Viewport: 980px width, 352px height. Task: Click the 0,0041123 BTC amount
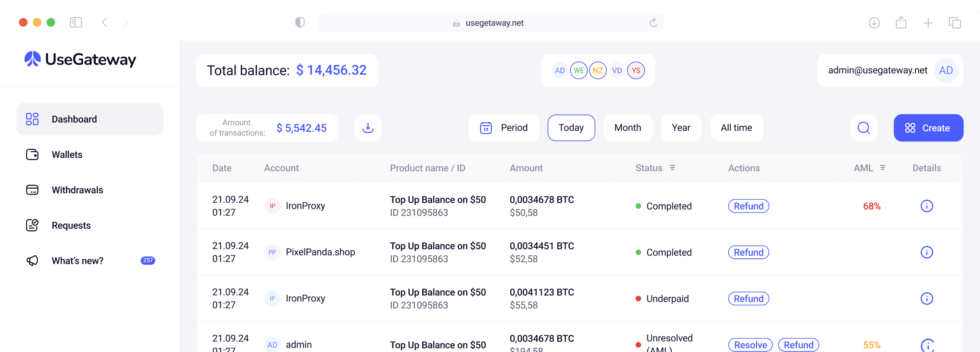(x=542, y=292)
